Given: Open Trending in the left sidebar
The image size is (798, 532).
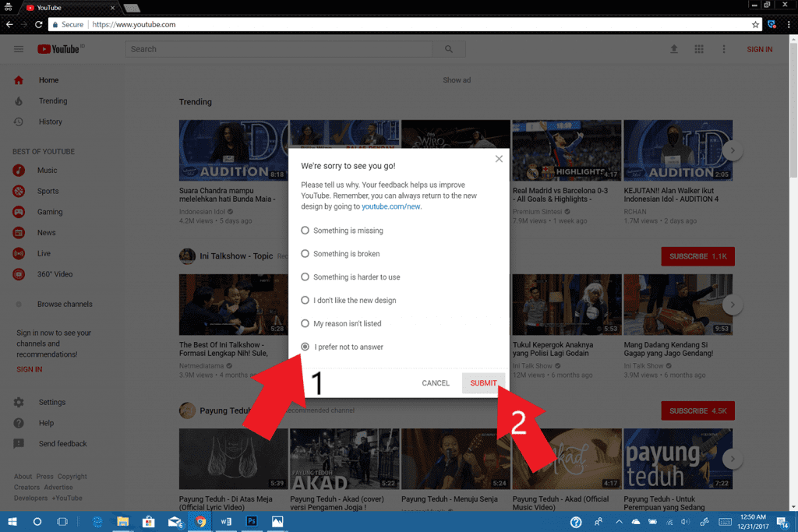Looking at the screenshot, I should (52, 101).
